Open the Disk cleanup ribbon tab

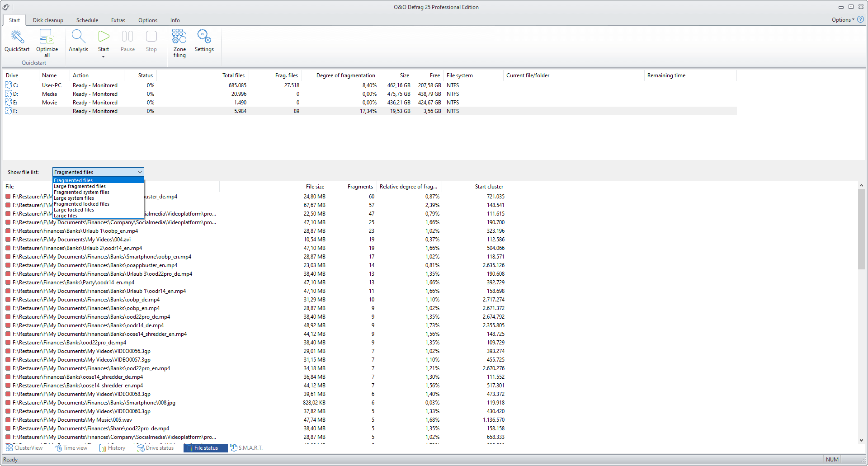pos(48,20)
